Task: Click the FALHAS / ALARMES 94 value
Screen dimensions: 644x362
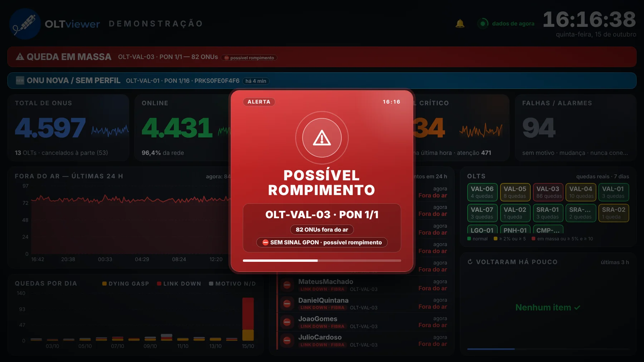Action: click(539, 128)
